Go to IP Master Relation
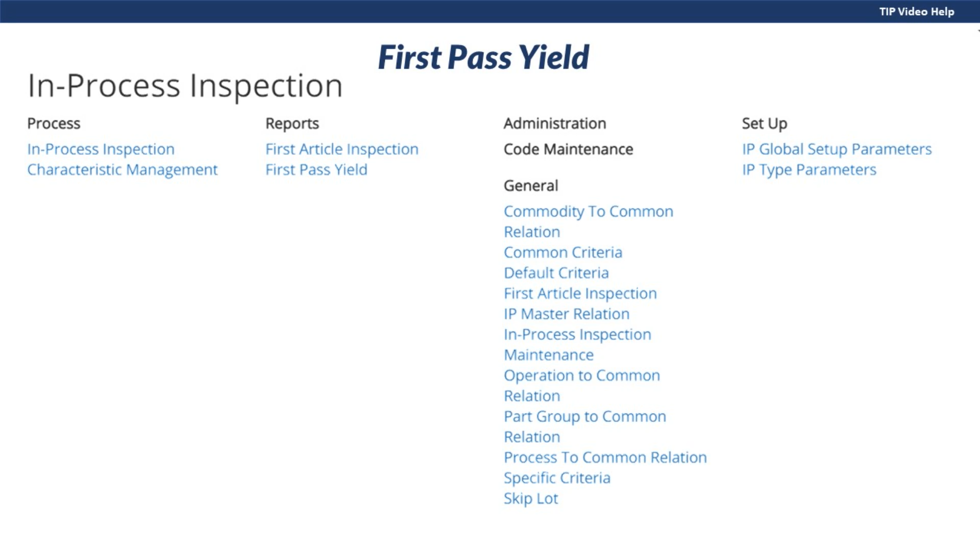 [x=566, y=314]
